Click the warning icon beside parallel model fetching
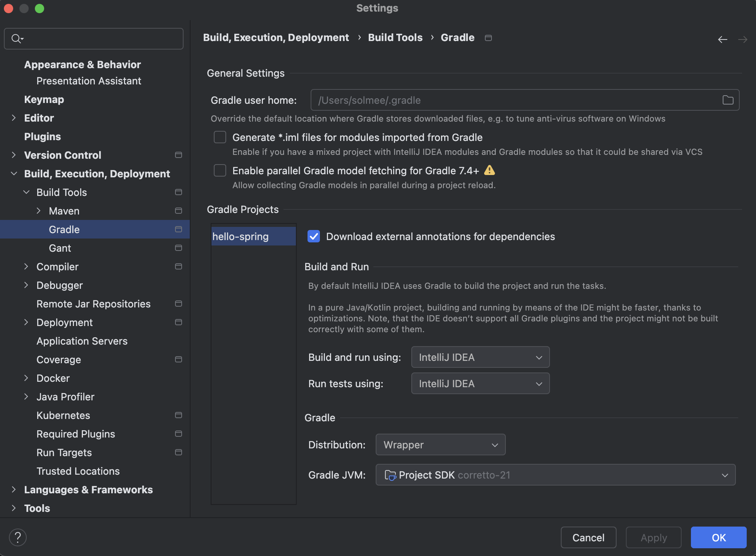Viewport: 756px width, 556px height. (x=490, y=170)
